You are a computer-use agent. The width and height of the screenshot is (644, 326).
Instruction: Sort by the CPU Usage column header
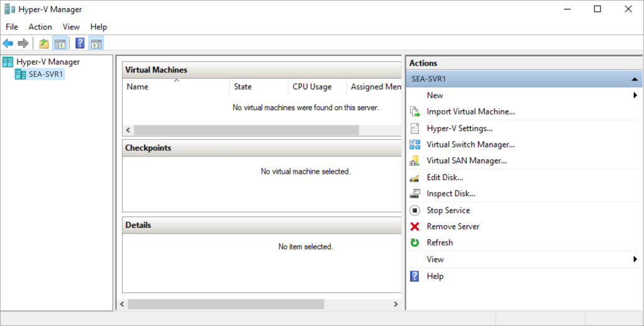318,87
